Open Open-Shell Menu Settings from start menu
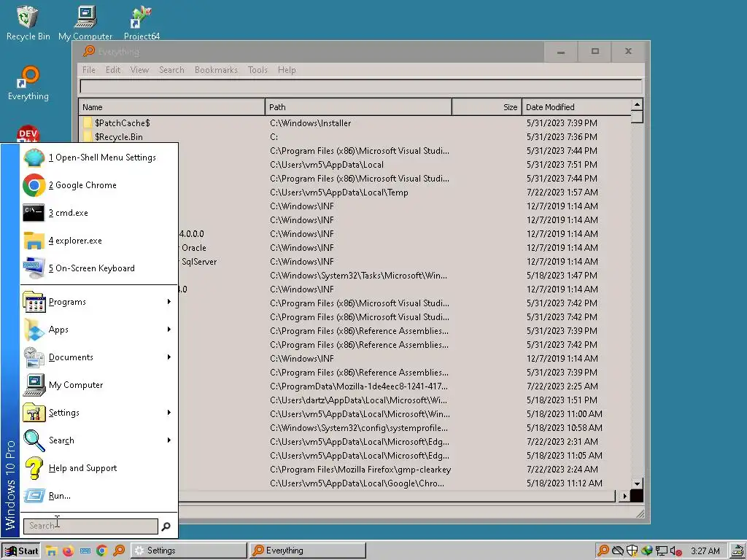747x560 pixels. tap(99, 157)
